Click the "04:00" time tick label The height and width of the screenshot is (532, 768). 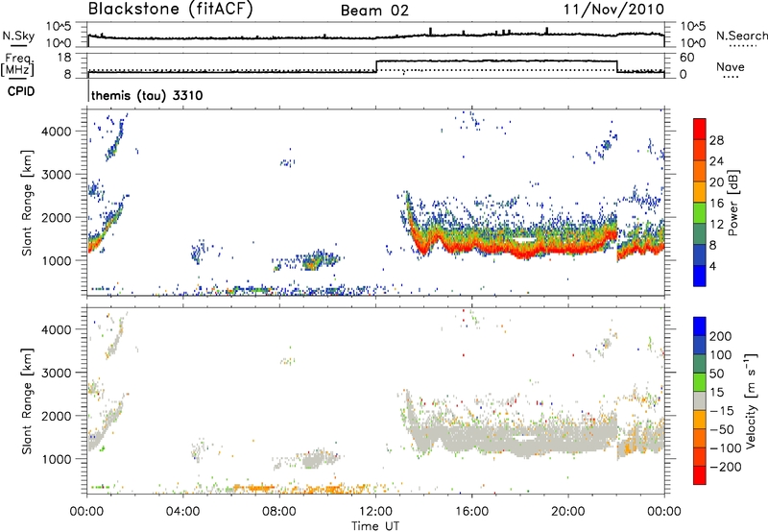pos(183,512)
